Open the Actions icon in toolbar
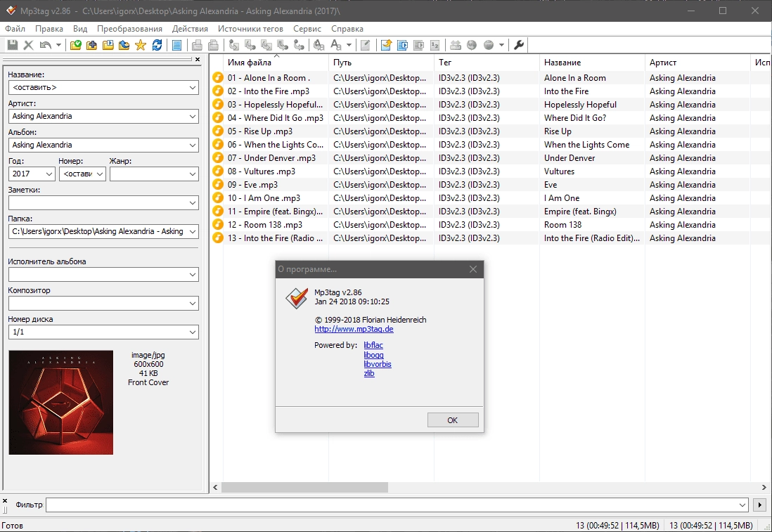Screen dimensions: 772x532 tap(319, 45)
